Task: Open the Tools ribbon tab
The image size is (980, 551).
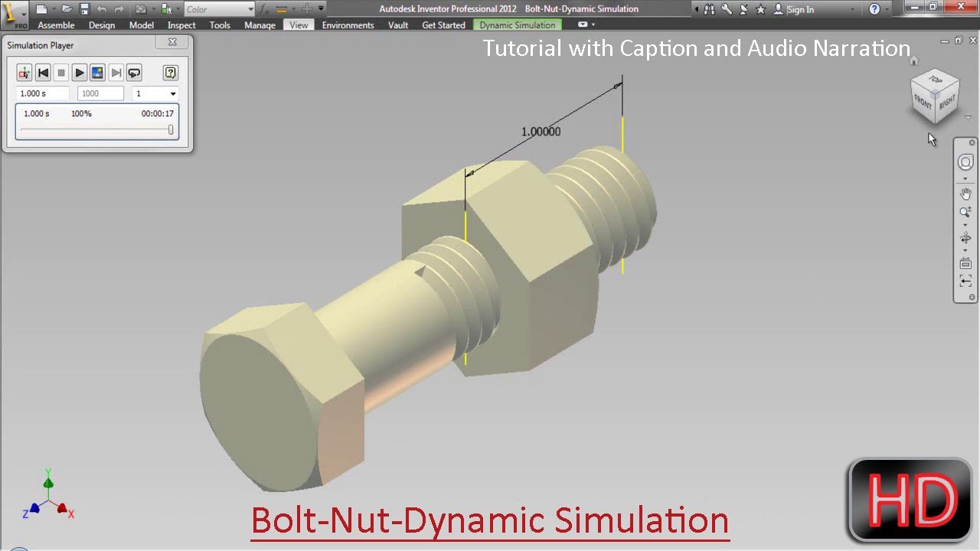Action: [220, 25]
